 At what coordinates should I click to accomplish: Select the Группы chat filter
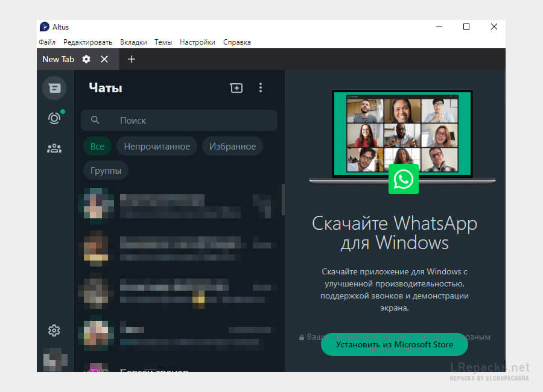coord(106,171)
